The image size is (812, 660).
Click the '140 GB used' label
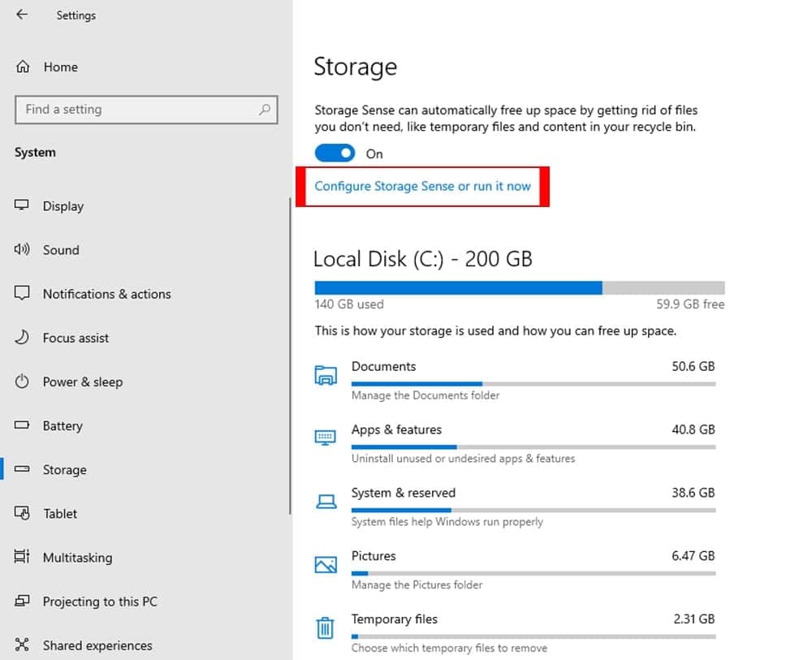click(349, 304)
